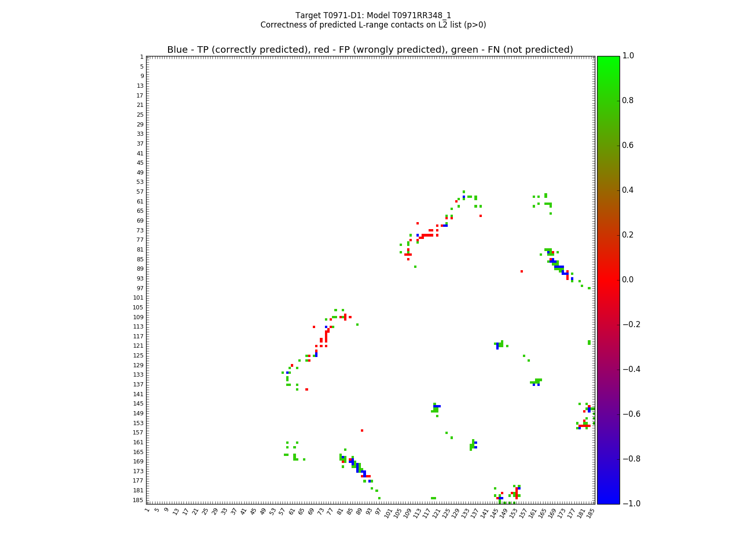Screen dimensions: 747x560
Task: Pick the red colorbar band at 0.0
Action: click(x=608, y=280)
